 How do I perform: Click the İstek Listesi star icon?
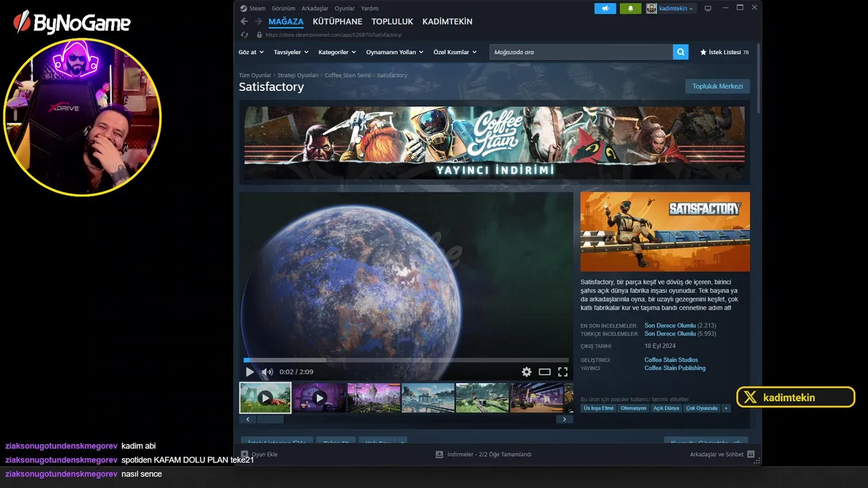click(703, 52)
